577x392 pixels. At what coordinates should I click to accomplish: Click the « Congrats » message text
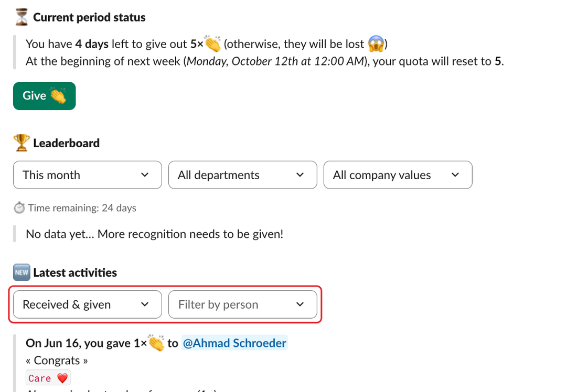[x=57, y=361]
